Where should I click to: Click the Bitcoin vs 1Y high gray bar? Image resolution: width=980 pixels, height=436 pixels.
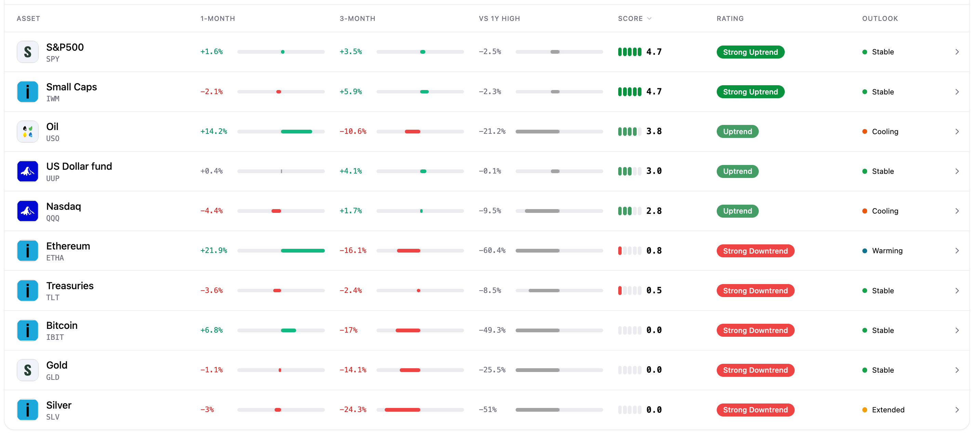click(x=538, y=330)
